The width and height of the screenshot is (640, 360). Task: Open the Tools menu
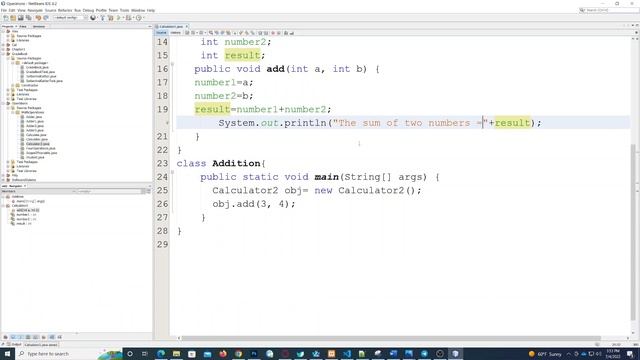124,10
